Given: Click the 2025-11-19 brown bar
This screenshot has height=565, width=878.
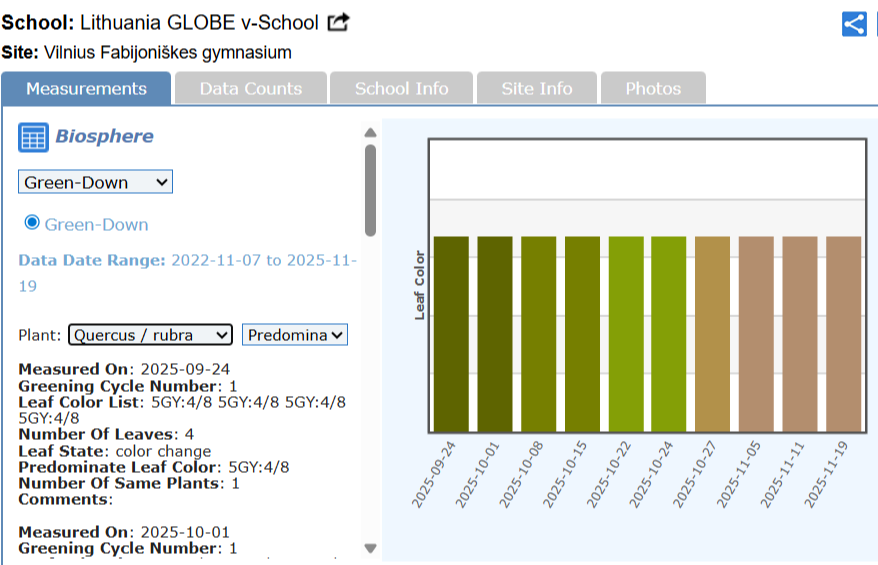Looking at the screenshot, I should pyautogui.click(x=843, y=334).
